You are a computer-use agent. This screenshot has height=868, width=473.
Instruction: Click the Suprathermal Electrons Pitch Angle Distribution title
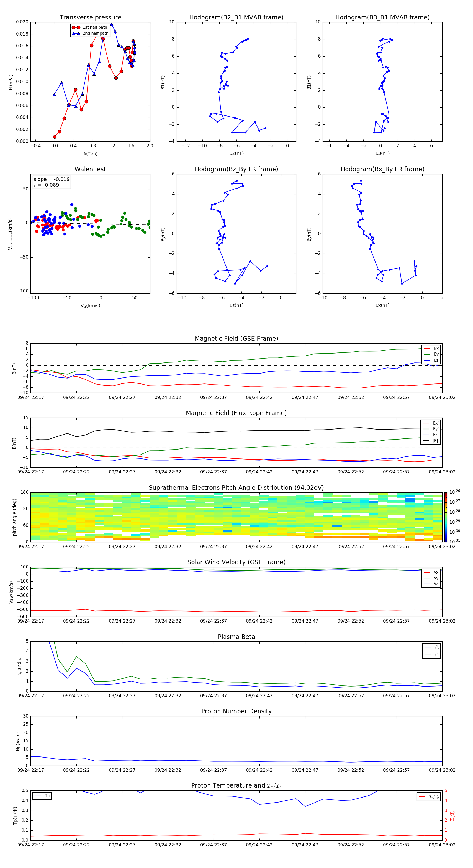point(236,488)
